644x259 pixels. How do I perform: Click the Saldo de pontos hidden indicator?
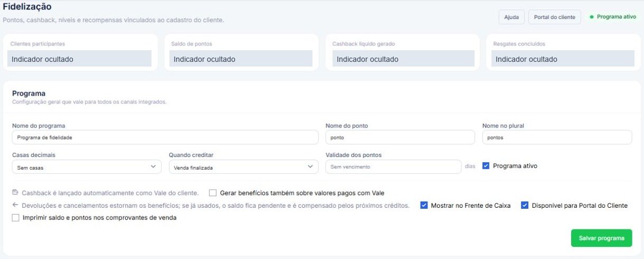(241, 59)
